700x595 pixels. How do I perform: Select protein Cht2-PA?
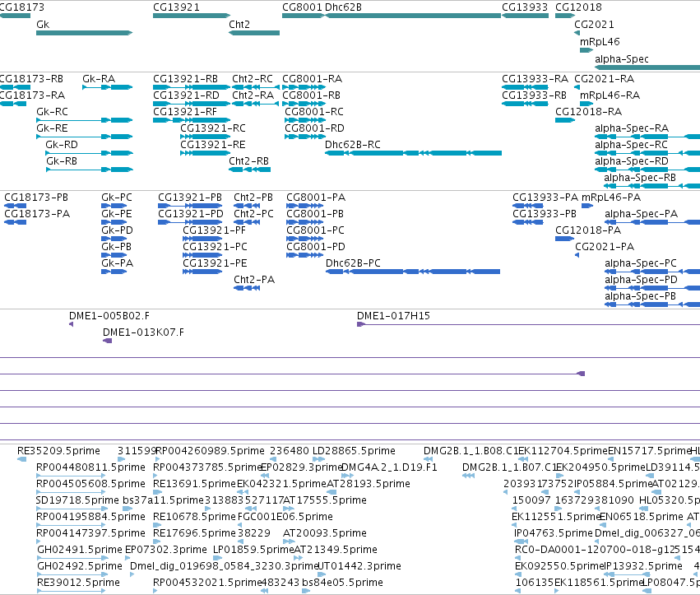(x=254, y=280)
